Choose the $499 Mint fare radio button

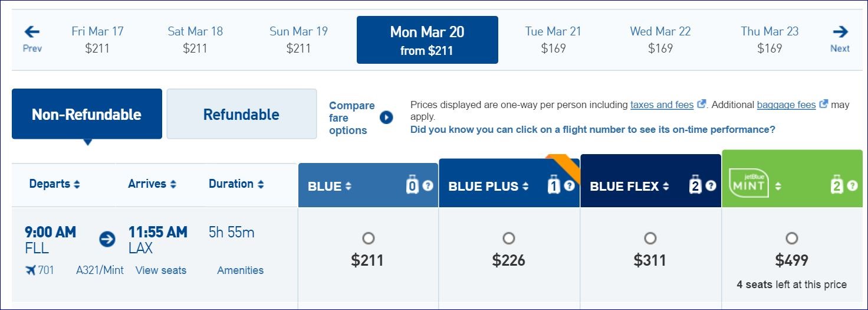pos(792,238)
